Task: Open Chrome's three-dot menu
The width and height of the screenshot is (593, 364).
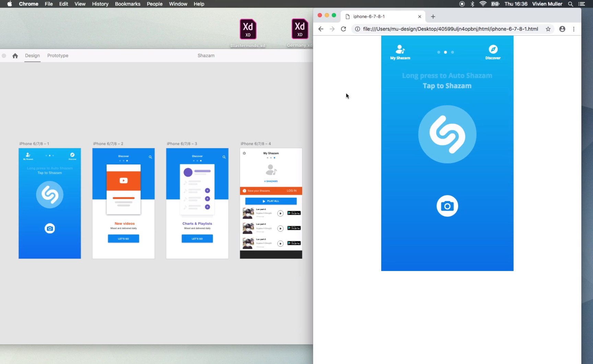Action: [574, 29]
